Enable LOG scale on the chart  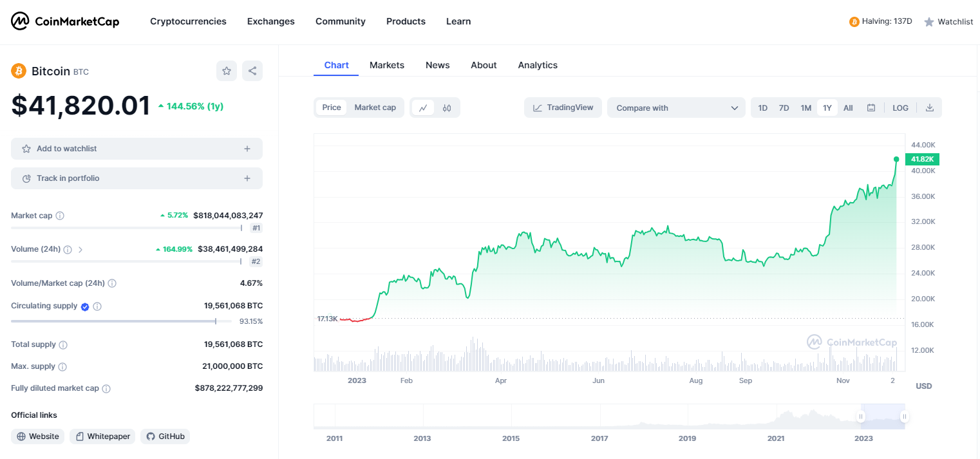[x=900, y=108]
